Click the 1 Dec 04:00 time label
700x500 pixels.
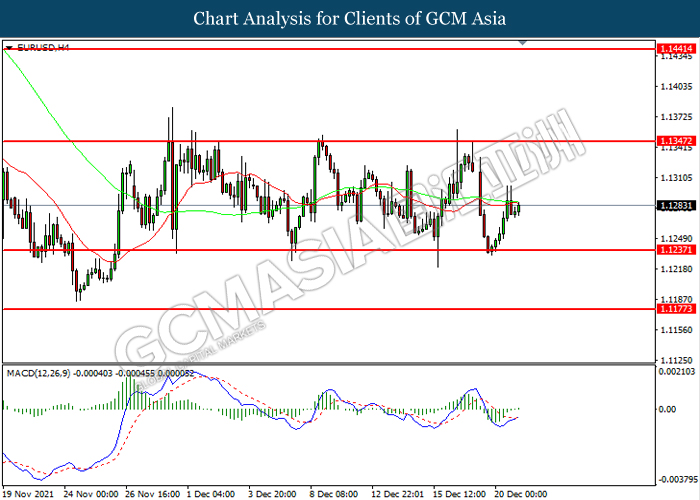click(211, 494)
